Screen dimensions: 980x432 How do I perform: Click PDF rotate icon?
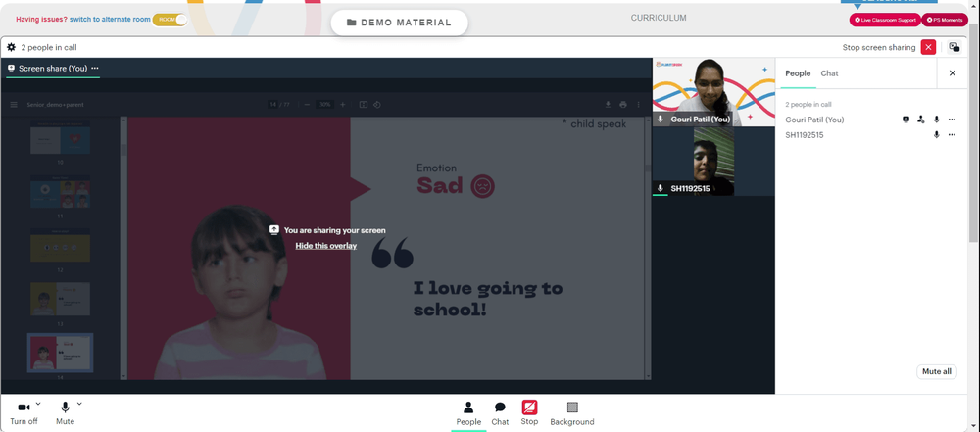pyautogui.click(x=377, y=105)
